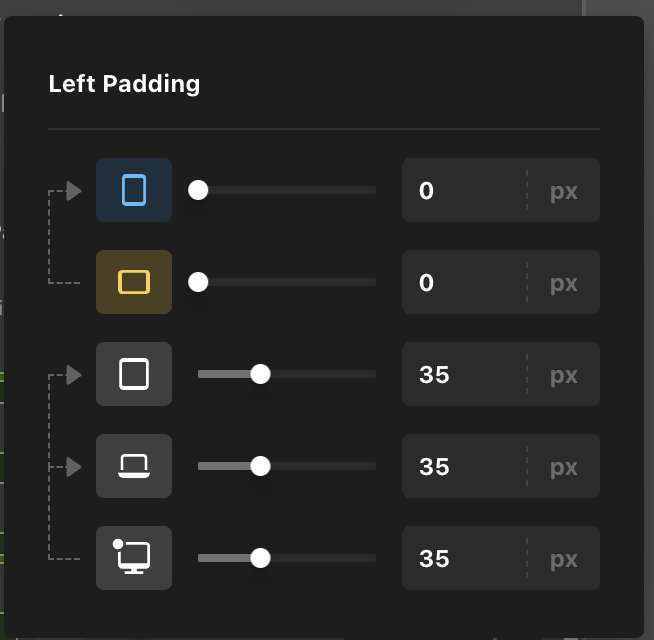This screenshot has width=654, height=640.
Task: Click the desktop padding slider handle
Action: [x=260, y=558]
